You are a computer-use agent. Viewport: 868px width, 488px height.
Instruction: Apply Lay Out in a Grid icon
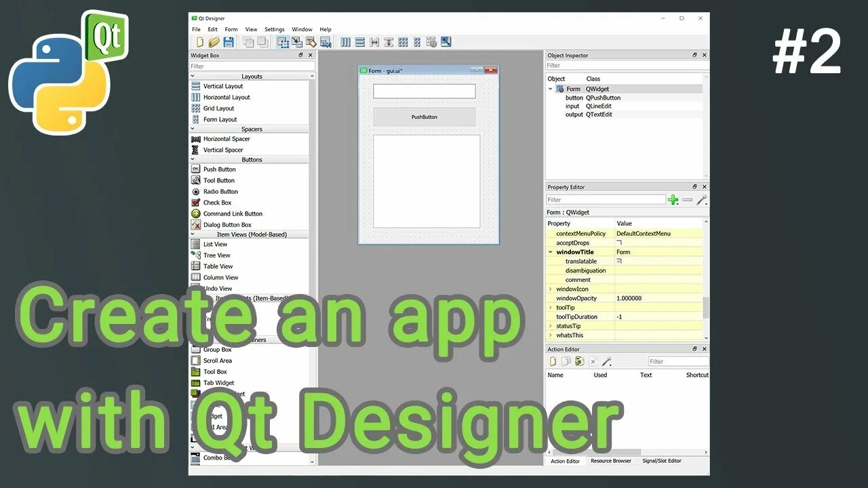click(x=403, y=42)
